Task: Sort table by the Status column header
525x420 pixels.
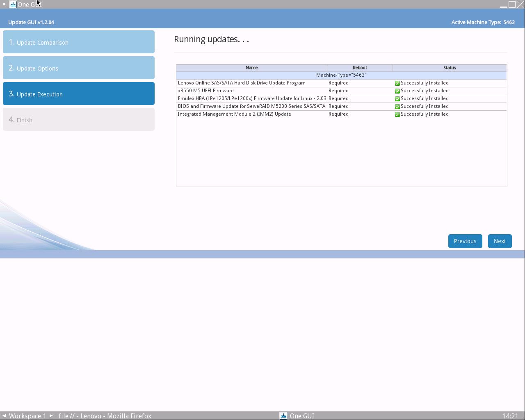Action: click(x=450, y=68)
